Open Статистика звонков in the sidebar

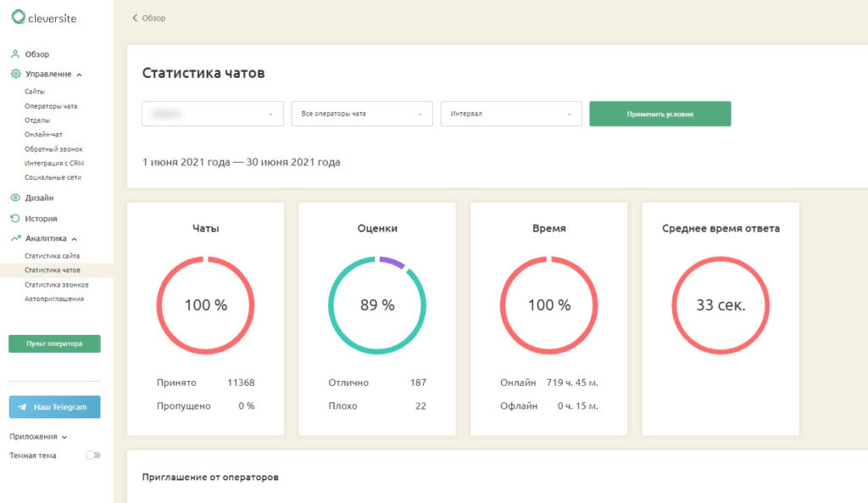click(x=57, y=285)
